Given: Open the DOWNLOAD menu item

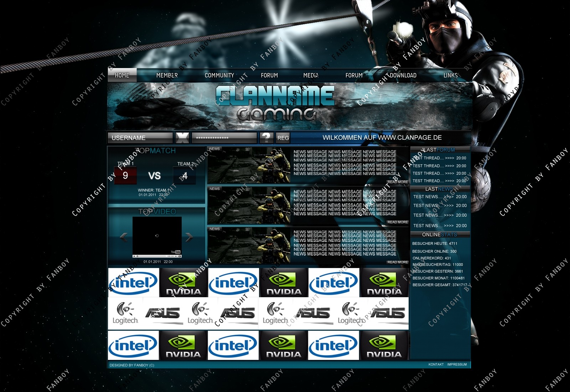Looking at the screenshot, I should (x=403, y=75).
